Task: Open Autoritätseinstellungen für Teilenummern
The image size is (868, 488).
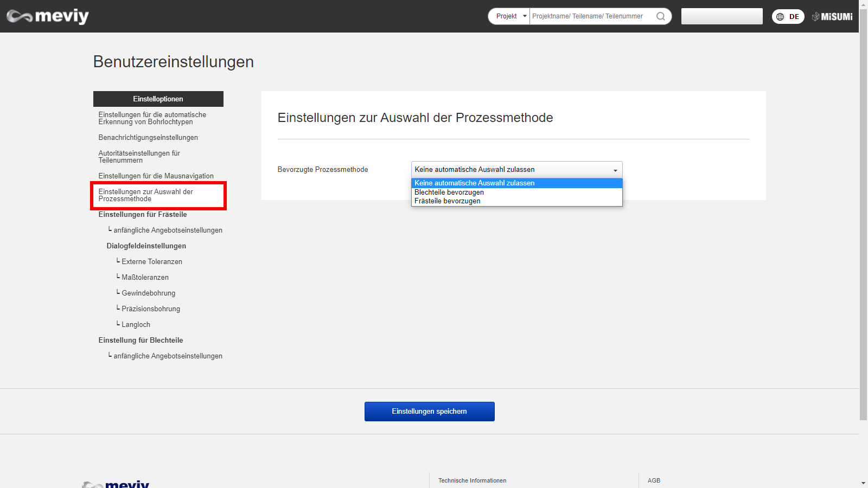Action: 139,157
